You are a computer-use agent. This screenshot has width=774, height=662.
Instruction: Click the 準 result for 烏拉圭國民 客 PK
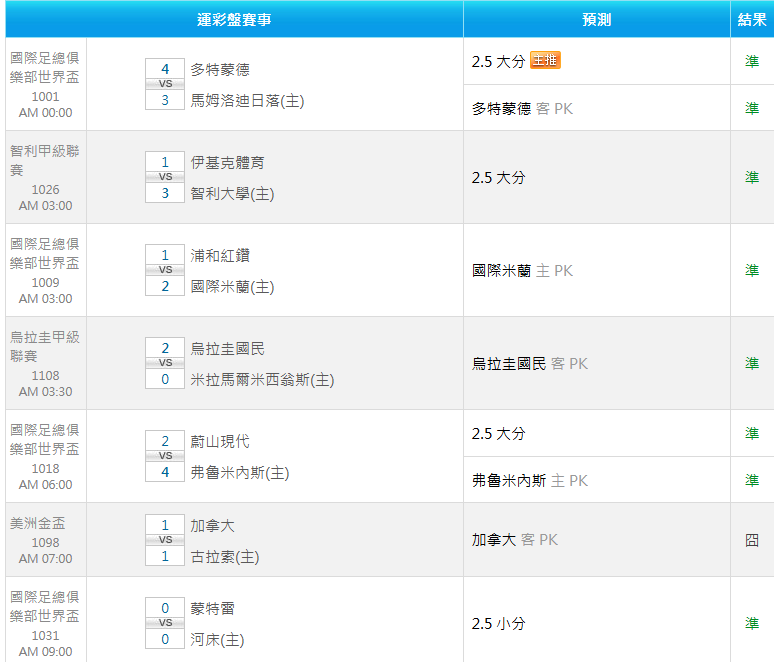pyautogui.click(x=752, y=364)
